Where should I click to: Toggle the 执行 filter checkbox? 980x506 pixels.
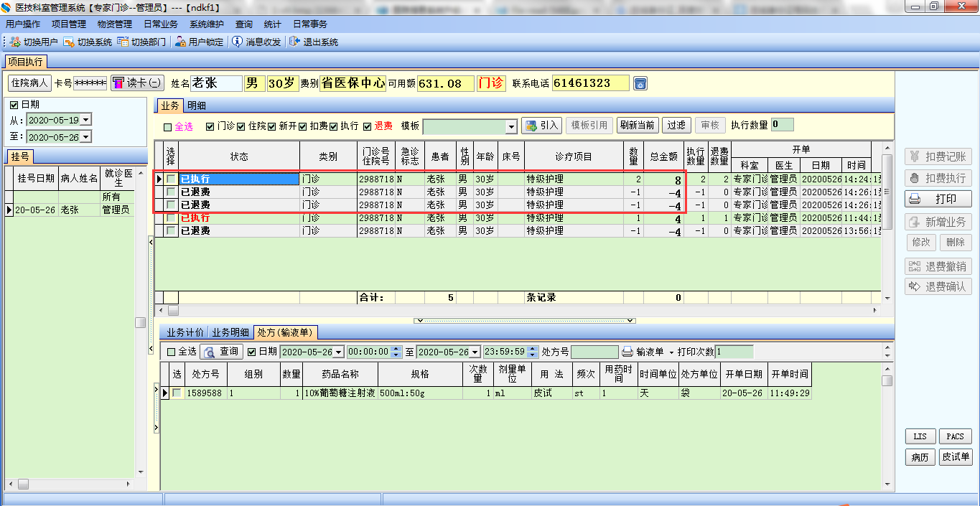[x=333, y=126]
